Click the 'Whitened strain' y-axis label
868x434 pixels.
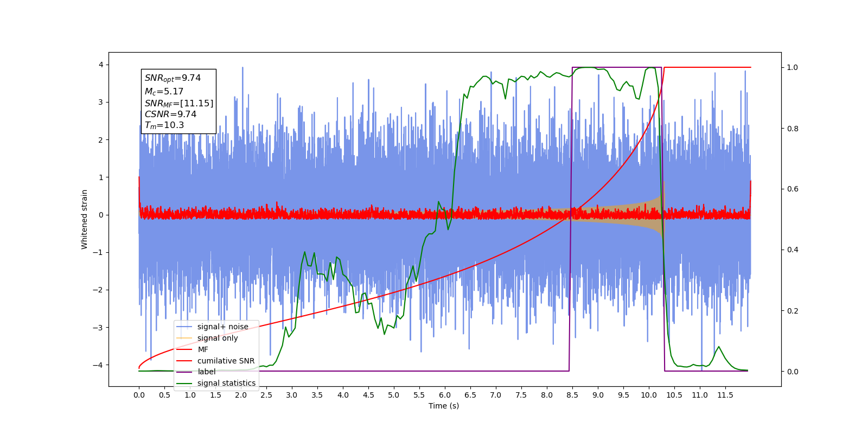click(85, 219)
